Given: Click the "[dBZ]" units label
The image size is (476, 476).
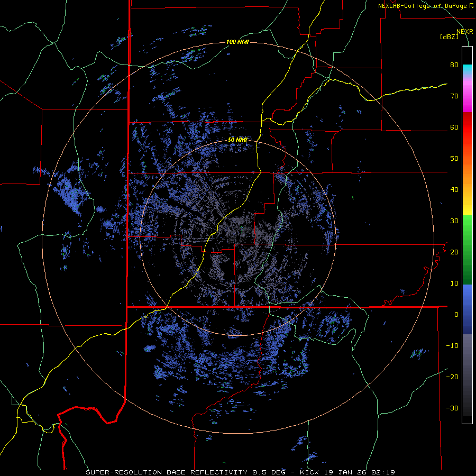Looking at the screenshot, I should pyautogui.click(x=449, y=36).
